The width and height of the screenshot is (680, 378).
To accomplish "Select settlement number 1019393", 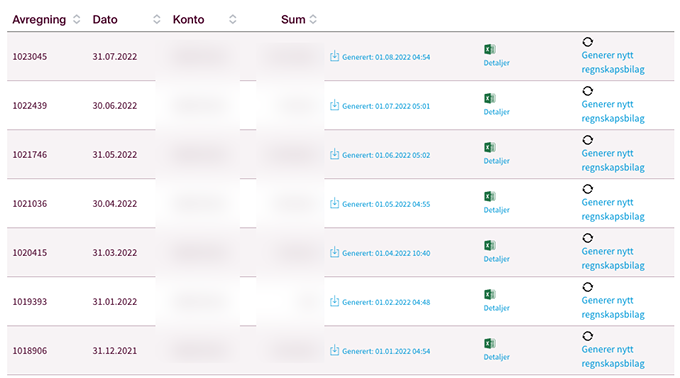I will pos(29,302).
